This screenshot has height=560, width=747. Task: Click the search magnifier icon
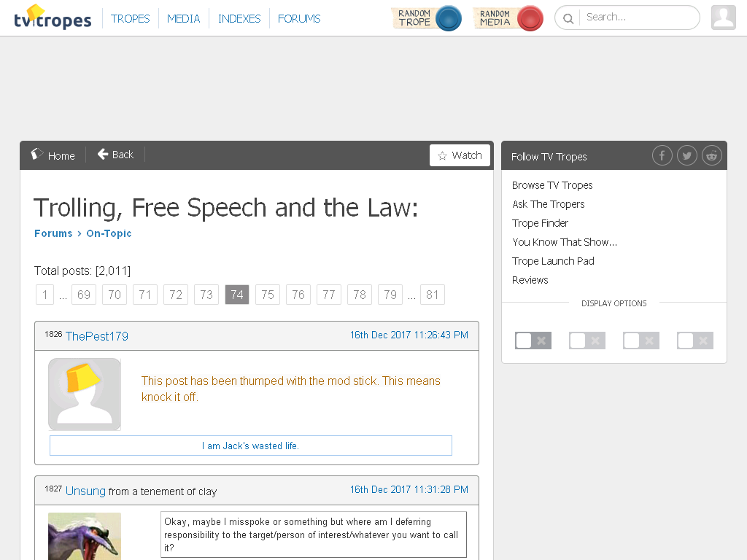(568, 18)
